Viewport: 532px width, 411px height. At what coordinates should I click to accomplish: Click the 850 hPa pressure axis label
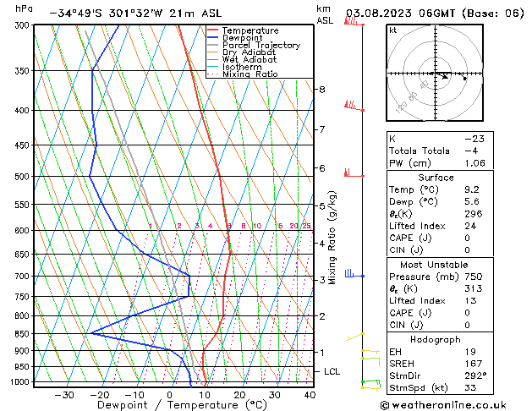(24, 334)
